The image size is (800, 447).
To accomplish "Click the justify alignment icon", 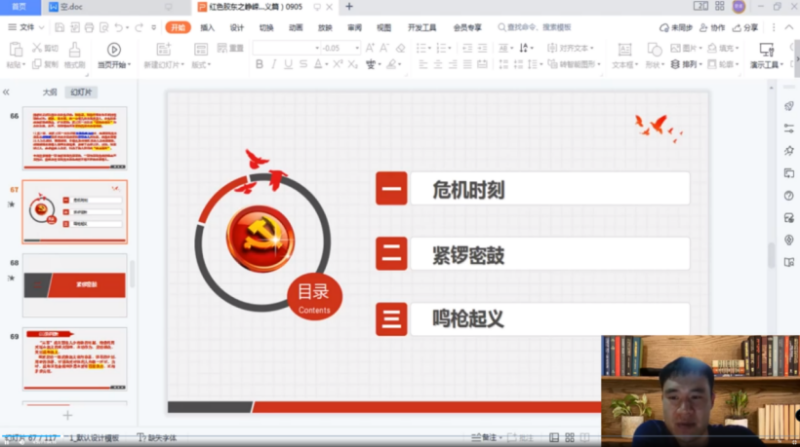I will click(467, 64).
